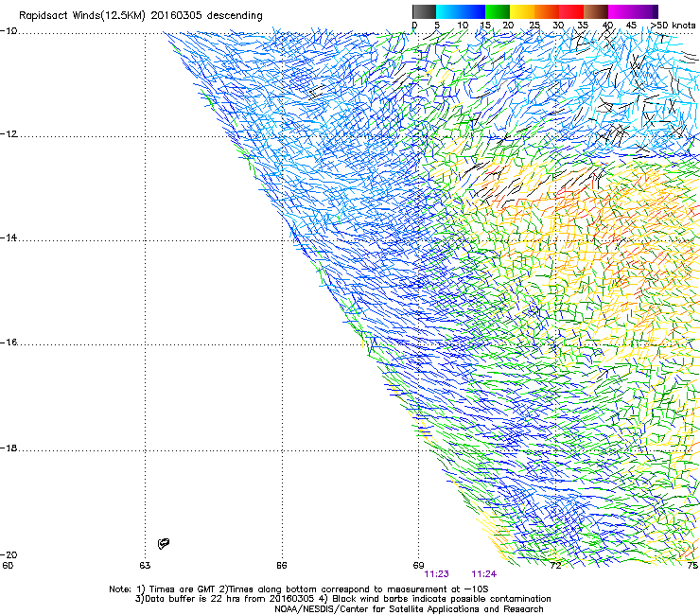Click the dark purple >50 knots swatch
Image resolution: width=700 pixels, height=615 pixels.
[656, 11]
